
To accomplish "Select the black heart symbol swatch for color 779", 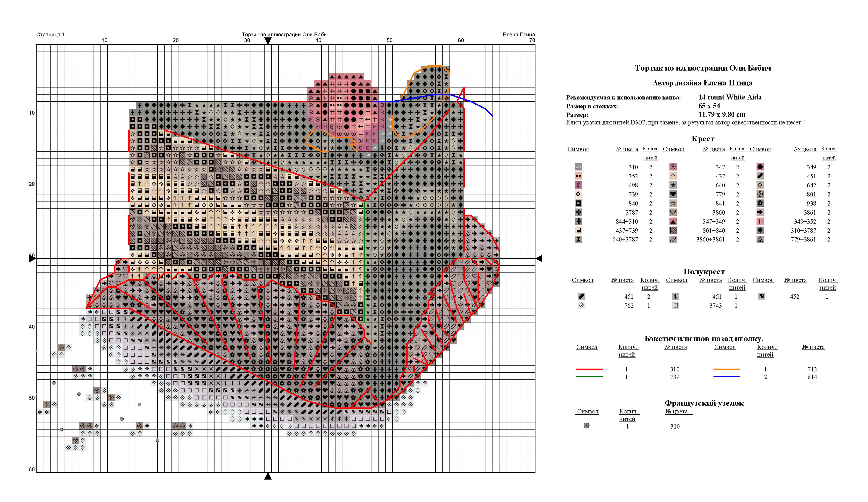I will tap(673, 194).
